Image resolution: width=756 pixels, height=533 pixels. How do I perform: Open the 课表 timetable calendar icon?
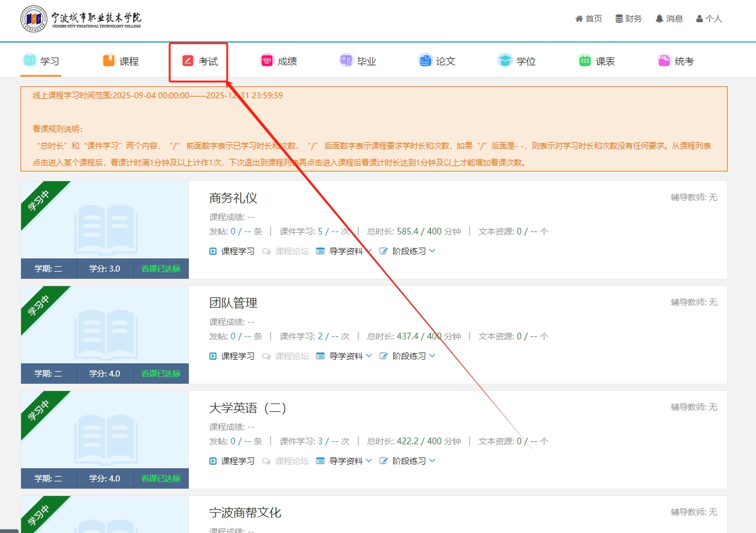coord(584,61)
